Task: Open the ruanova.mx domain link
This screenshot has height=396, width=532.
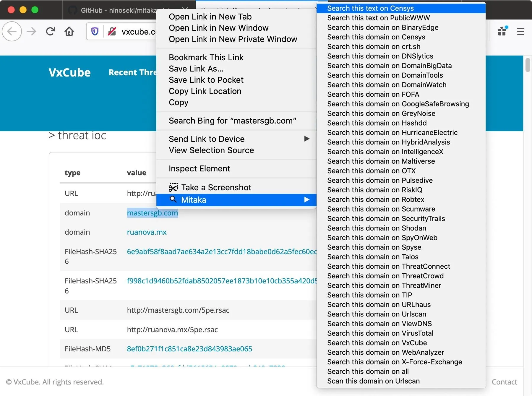Action: [147, 232]
